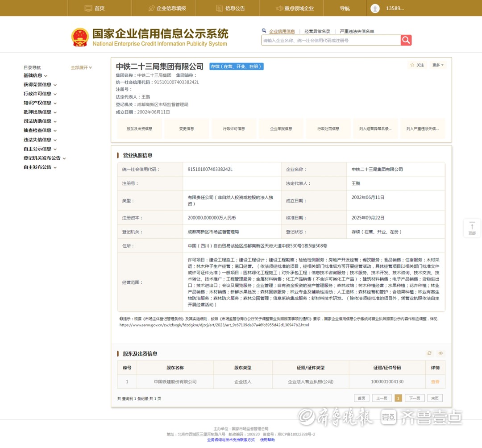Go to 下一页 in pagination
The image size is (482, 448).
415,398
